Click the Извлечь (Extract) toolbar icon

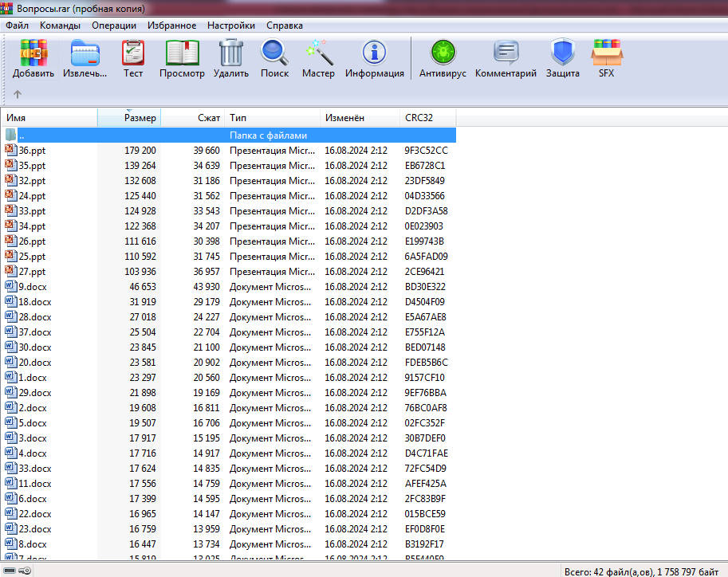tap(85, 53)
